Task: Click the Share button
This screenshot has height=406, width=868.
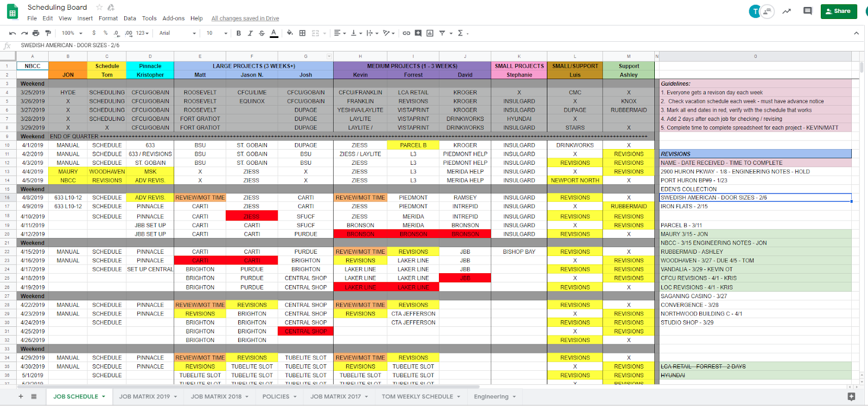Action: [x=839, y=11]
